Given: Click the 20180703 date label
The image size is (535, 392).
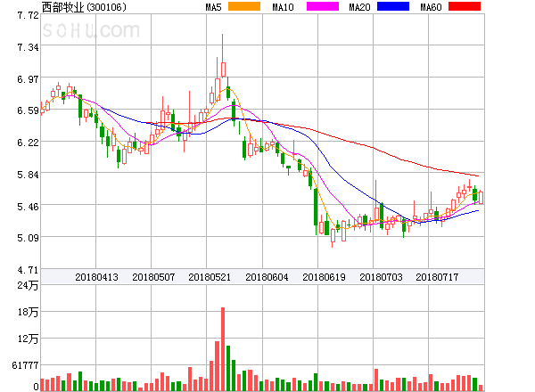Looking at the screenshot, I should (x=381, y=277).
